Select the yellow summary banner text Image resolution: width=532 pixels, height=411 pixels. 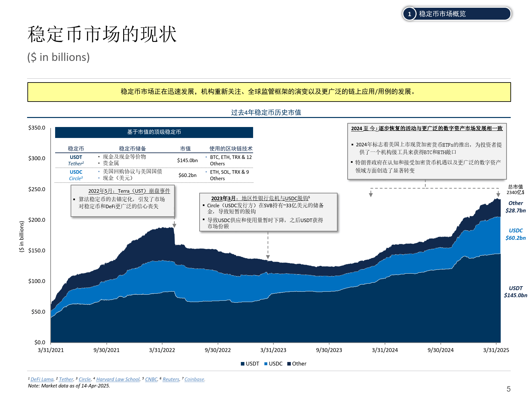(269, 92)
